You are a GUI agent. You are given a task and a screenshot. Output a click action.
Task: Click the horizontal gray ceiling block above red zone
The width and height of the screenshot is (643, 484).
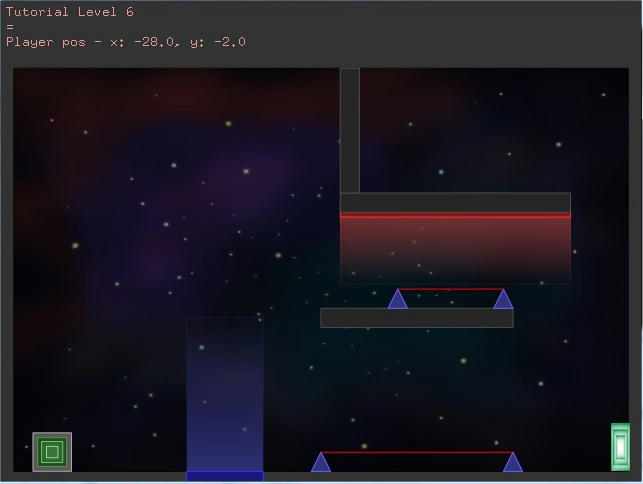(455, 203)
